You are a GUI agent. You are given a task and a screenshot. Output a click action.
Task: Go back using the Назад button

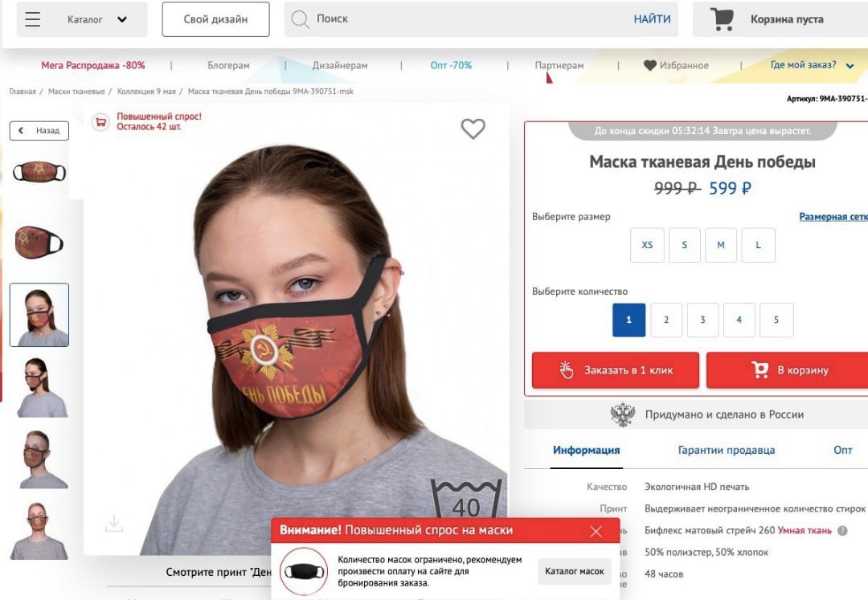coord(39,130)
